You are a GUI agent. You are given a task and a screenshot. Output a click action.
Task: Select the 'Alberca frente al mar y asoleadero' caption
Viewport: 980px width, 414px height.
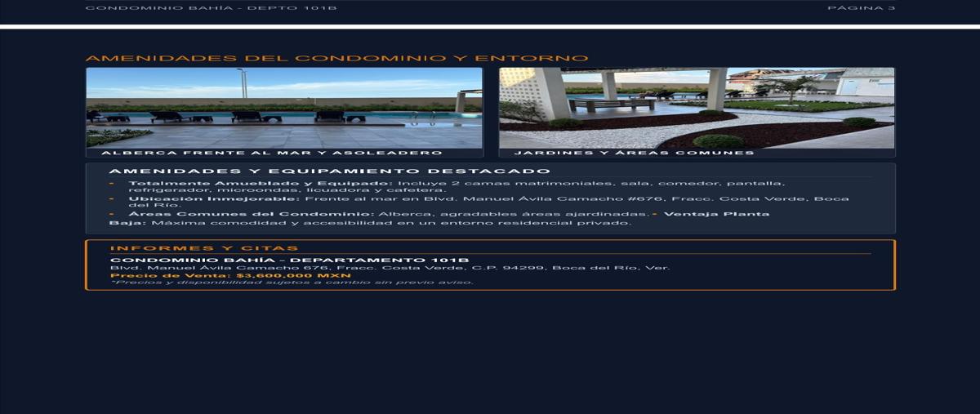click(x=271, y=153)
